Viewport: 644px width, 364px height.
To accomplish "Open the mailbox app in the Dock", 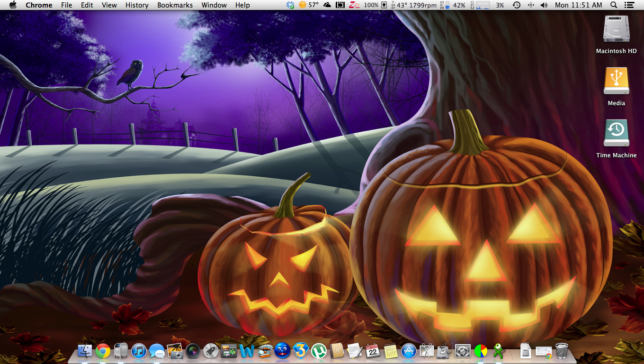I will click(121, 351).
